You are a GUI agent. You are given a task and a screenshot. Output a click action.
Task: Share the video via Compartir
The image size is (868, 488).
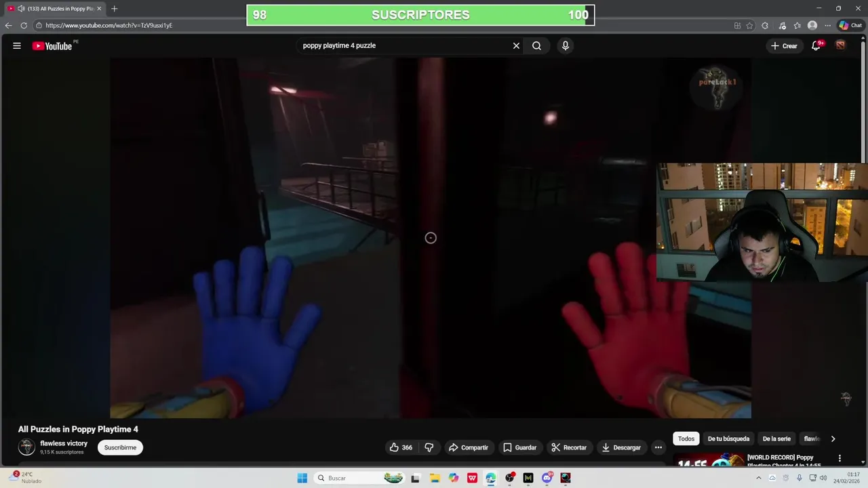(469, 447)
